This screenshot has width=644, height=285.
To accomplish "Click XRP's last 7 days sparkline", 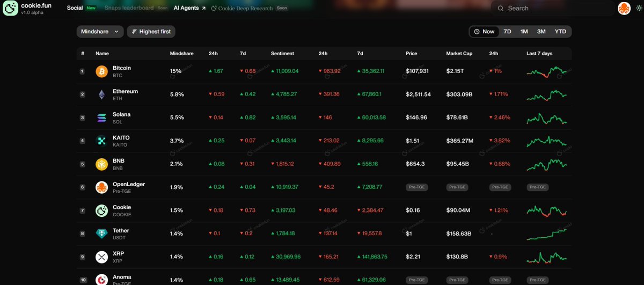I will (546, 257).
